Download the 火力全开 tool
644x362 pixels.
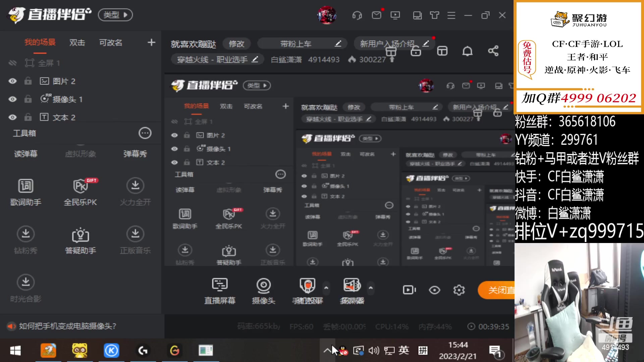(x=135, y=192)
